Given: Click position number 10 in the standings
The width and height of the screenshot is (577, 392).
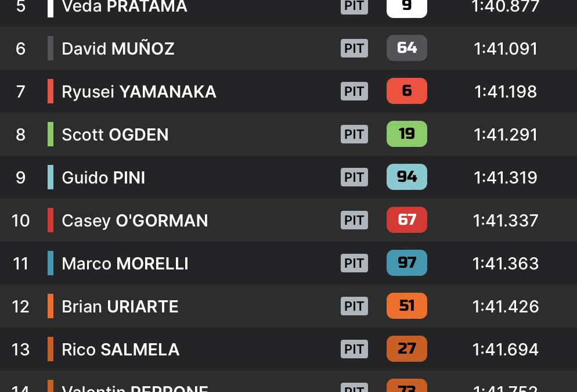Looking at the screenshot, I should 21,221.
